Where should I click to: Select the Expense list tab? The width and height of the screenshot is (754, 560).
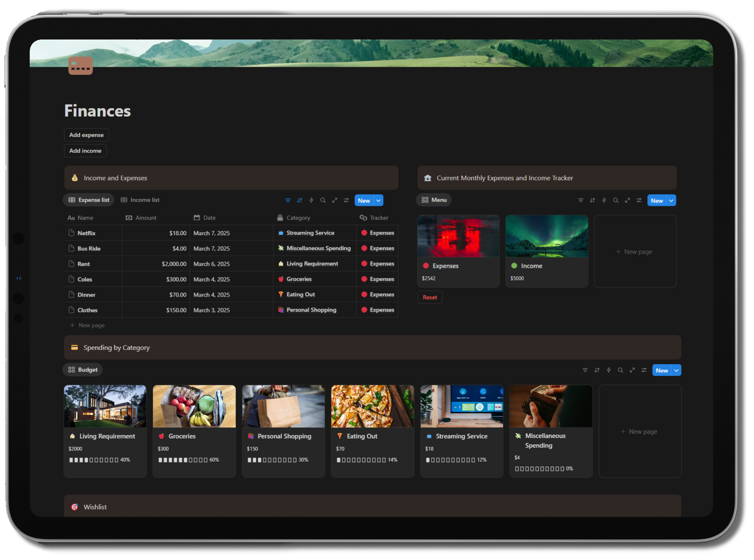coord(89,200)
